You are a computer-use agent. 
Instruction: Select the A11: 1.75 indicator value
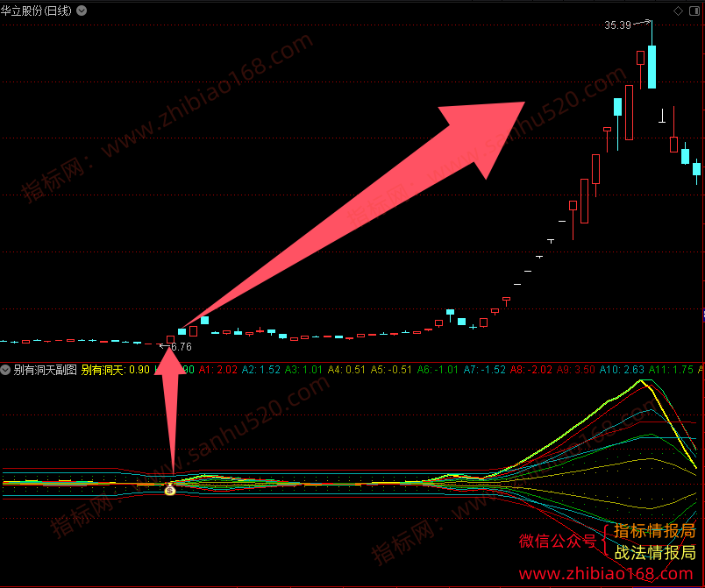click(x=671, y=370)
